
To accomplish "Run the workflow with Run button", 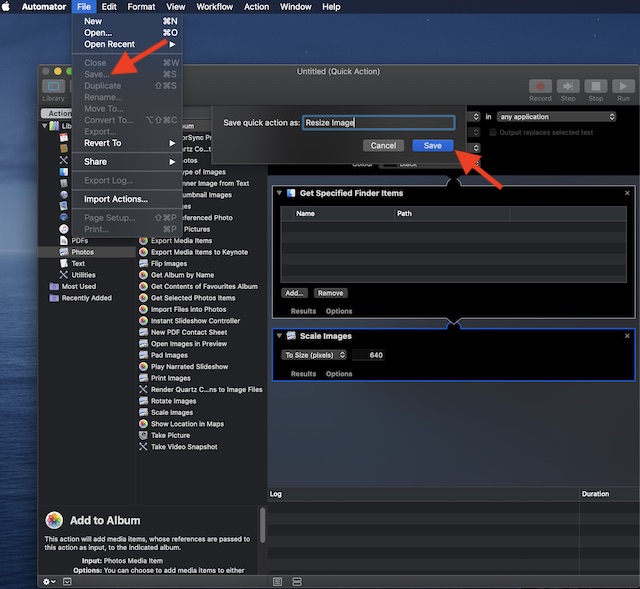I will pyautogui.click(x=623, y=87).
